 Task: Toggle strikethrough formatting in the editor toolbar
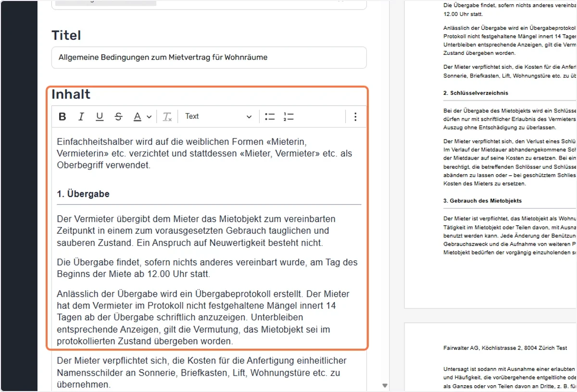[118, 116]
